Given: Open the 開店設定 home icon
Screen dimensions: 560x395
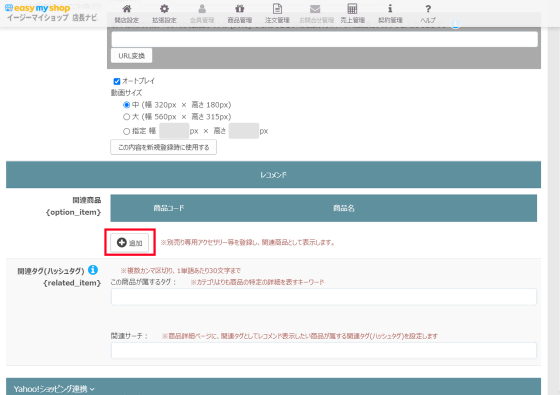Looking at the screenshot, I should (127, 9).
